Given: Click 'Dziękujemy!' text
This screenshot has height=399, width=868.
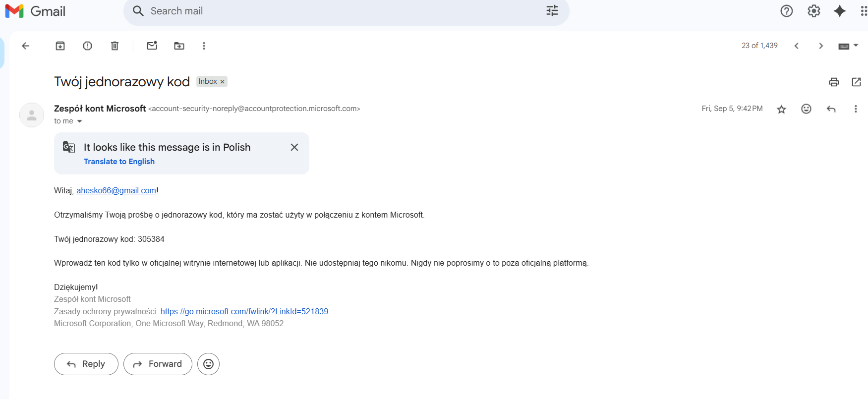Looking at the screenshot, I should pyautogui.click(x=76, y=287).
